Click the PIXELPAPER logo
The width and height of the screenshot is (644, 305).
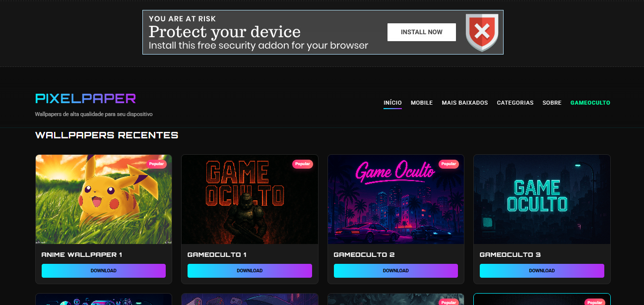coord(85,99)
